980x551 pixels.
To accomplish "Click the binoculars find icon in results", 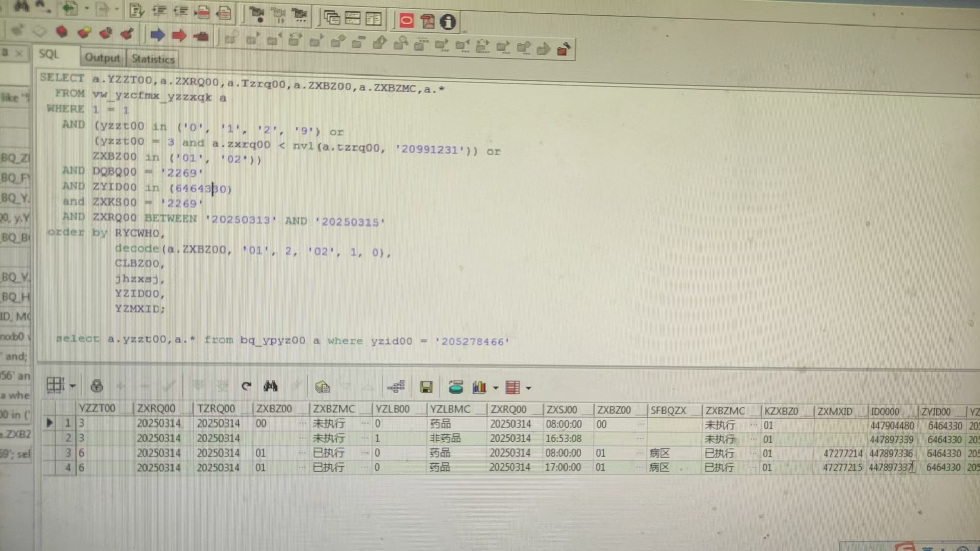I will [x=271, y=386].
